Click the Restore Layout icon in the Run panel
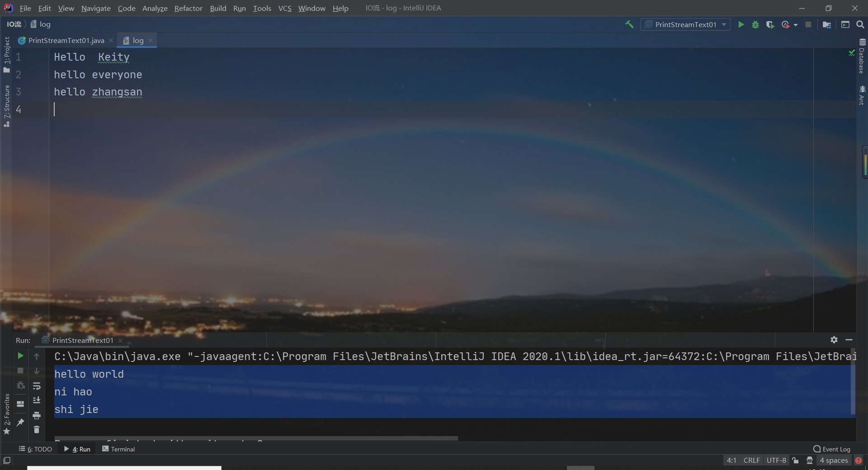868x470 pixels. coord(20,404)
